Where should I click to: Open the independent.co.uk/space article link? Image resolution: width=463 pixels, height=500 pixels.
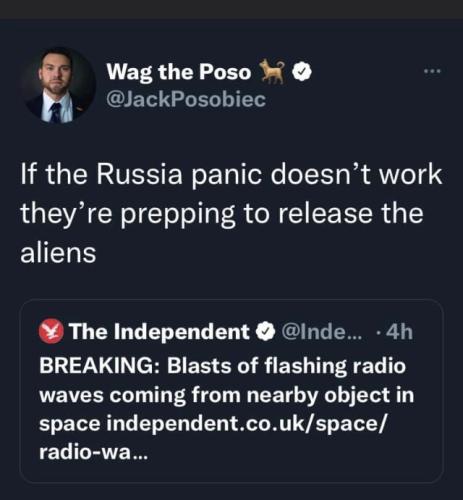[x=247, y=424]
